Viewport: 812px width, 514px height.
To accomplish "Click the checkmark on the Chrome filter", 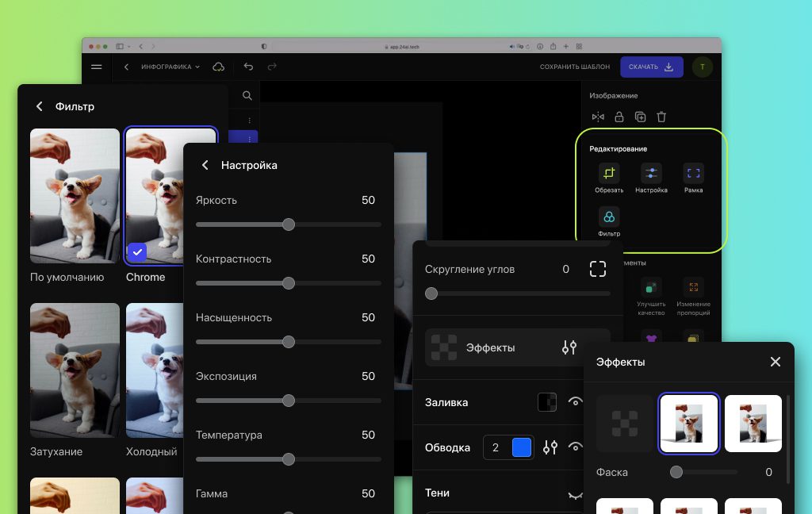I will (x=137, y=252).
